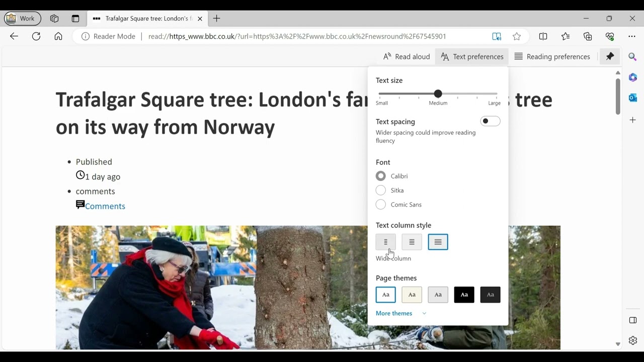The image size is (644, 362).
Task: Click the Large text size label
Action: 494,103
